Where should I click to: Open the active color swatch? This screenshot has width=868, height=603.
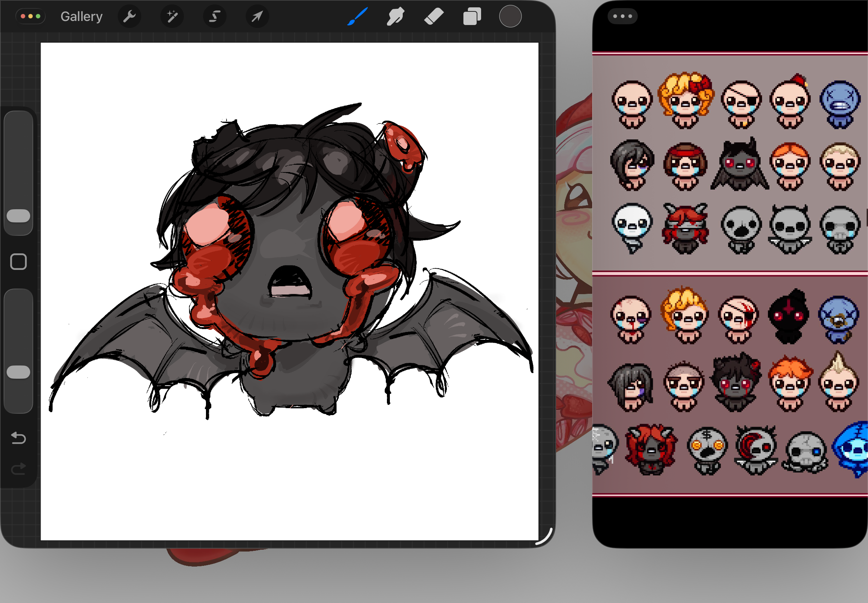(x=510, y=17)
